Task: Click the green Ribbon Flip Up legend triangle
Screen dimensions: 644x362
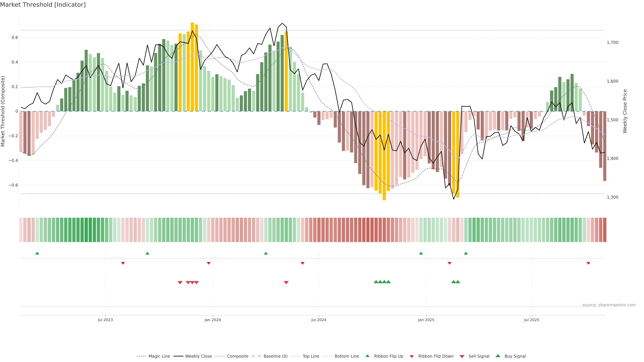Action: pyautogui.click(x=367, y=356)
